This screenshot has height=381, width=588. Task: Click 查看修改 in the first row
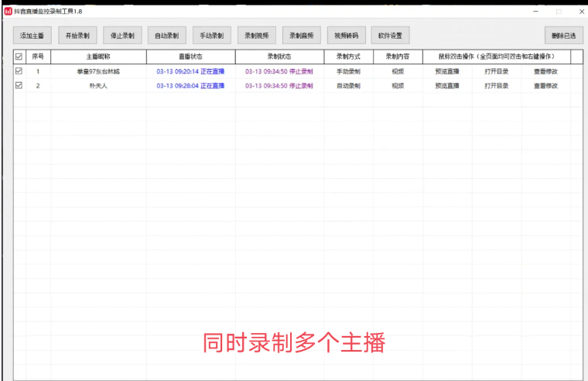click(x=545, y=71)
